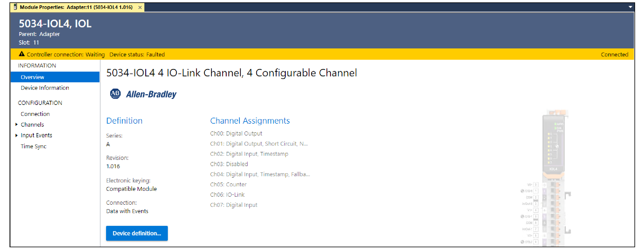
Task: Click the Ch00: Digital Output assignment
Action: pos(236,133)
